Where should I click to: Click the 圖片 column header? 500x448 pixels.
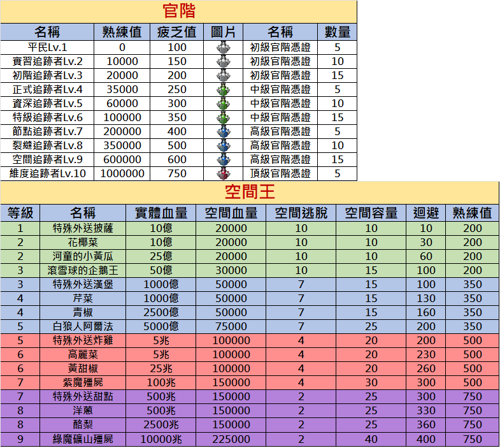click(223, 32)
